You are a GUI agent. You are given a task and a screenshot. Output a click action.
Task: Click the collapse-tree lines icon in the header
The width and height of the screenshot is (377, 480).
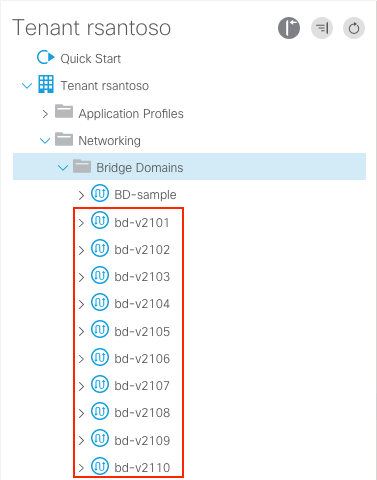[x=322, y=28]
